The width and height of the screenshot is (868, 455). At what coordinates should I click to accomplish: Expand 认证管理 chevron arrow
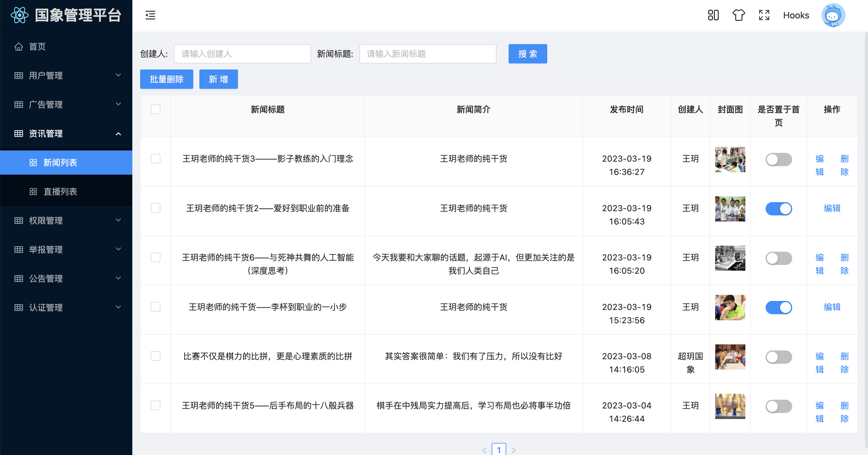118,307
